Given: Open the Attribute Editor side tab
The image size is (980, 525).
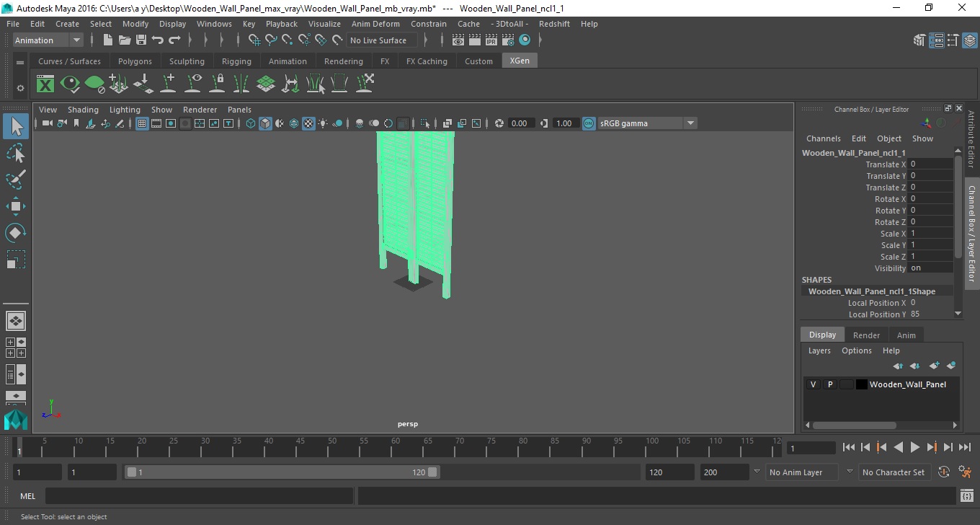Looking at the screenshot, I should tap(971, 139).
